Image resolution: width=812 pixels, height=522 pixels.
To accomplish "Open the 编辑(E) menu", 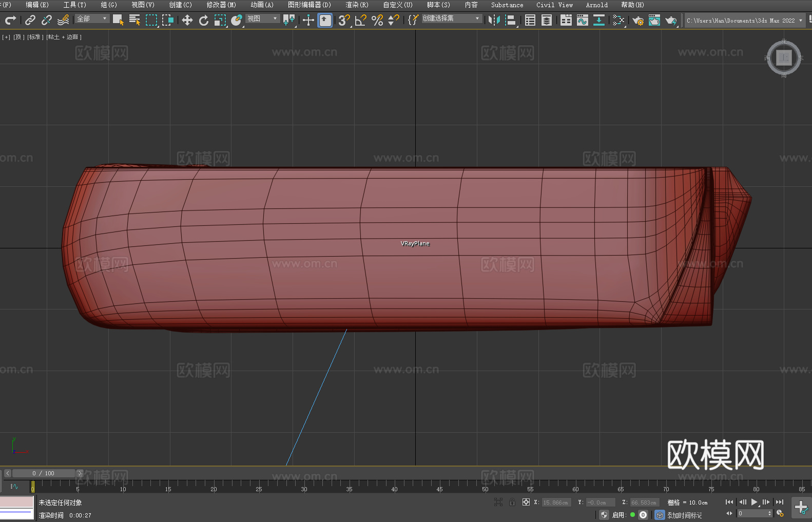I will [37, 5].
